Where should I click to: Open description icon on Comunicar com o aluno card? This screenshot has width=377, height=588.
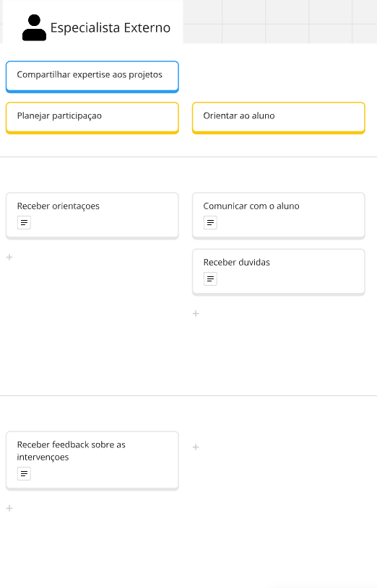210,223
